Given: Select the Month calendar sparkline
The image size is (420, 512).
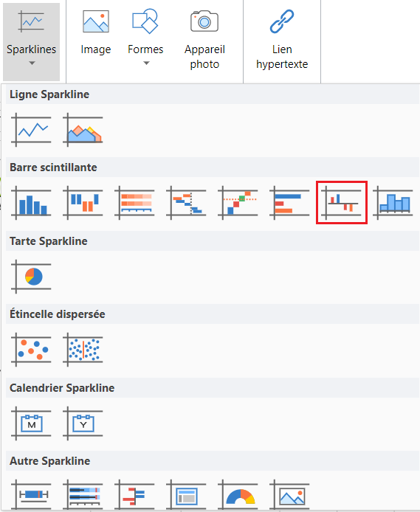Looking at the screenshot, I should click(31, 423).
